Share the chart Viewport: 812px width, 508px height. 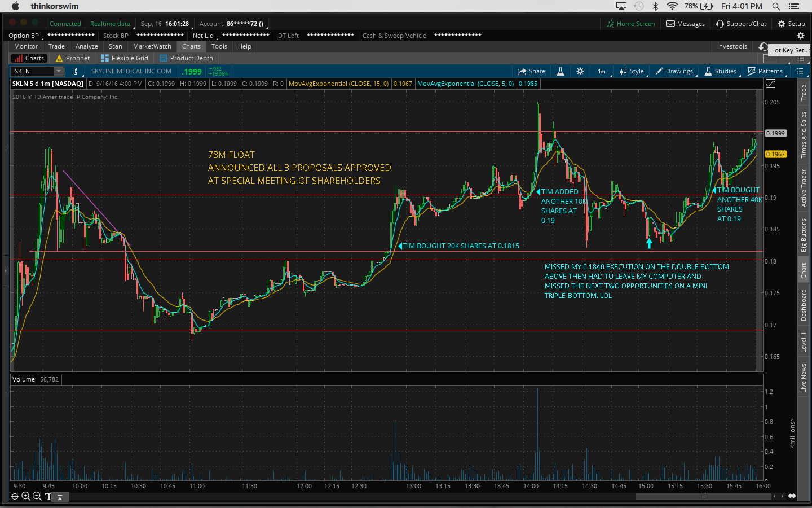click(531, 71)
